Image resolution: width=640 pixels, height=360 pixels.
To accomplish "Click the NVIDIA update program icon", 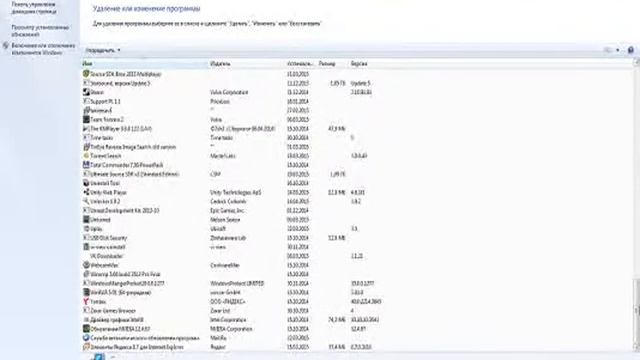I will point(86,329).
